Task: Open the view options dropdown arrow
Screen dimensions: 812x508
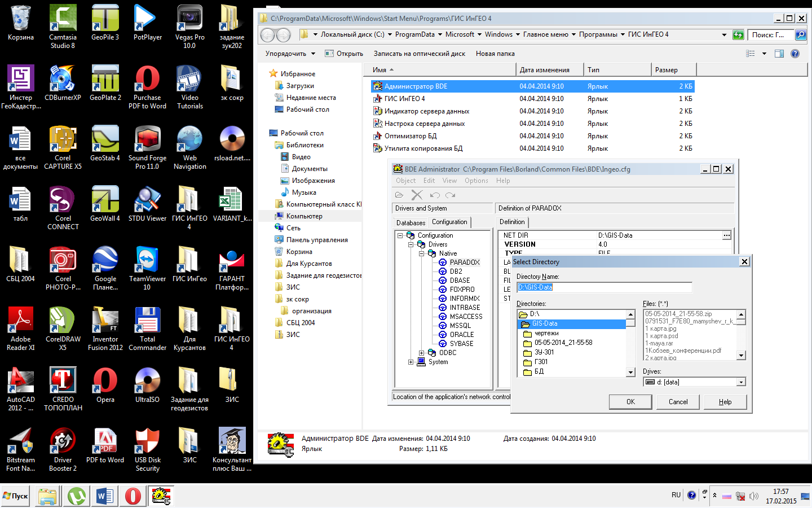Action: 764,54
